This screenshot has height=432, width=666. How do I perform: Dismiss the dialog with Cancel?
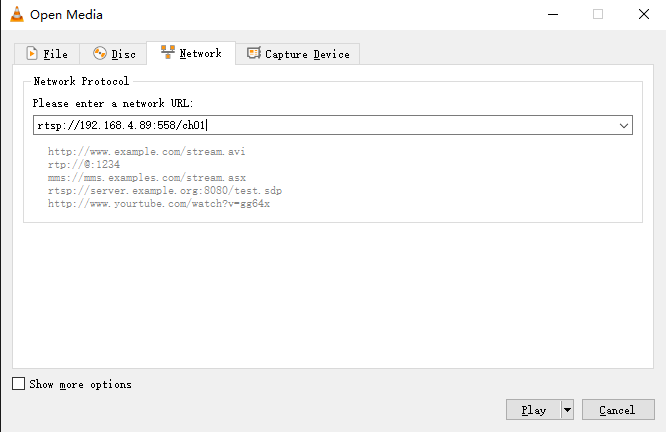point(618,410)
